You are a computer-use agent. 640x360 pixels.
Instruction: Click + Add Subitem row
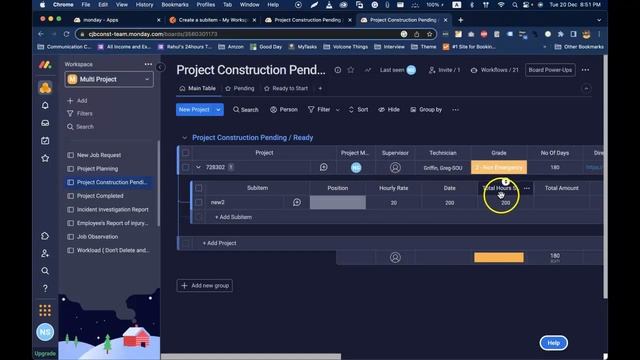(x=233, y=217)
